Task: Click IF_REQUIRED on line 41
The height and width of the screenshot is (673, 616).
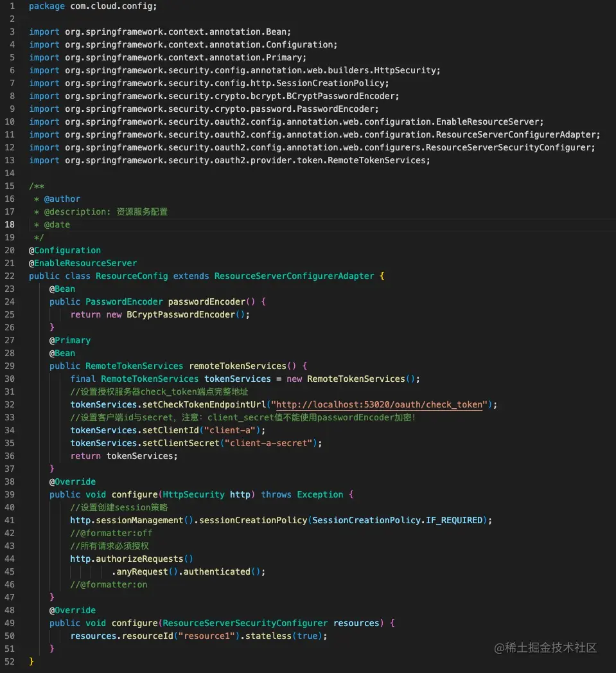Action: (x=454, y=521)
